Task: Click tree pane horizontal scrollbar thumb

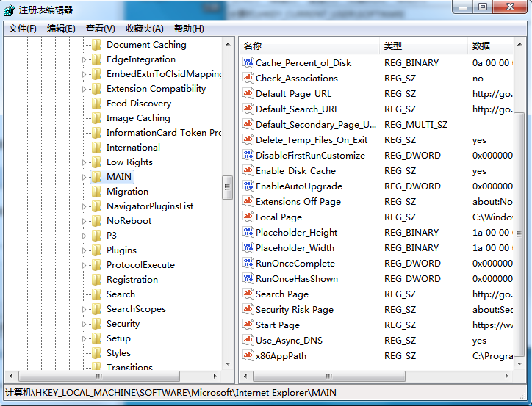Action: (x=99, y=376)
